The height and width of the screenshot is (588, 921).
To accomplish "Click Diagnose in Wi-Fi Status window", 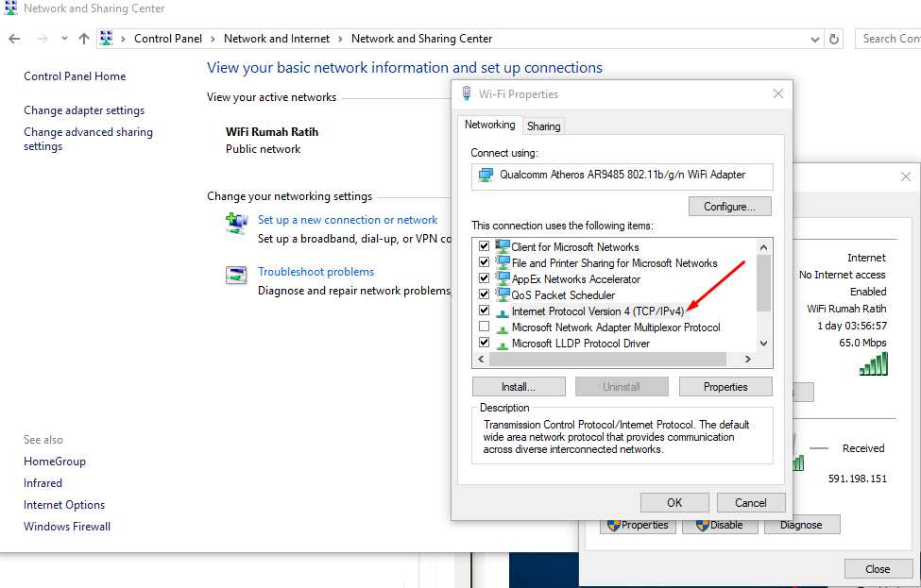I will (802, 525).
